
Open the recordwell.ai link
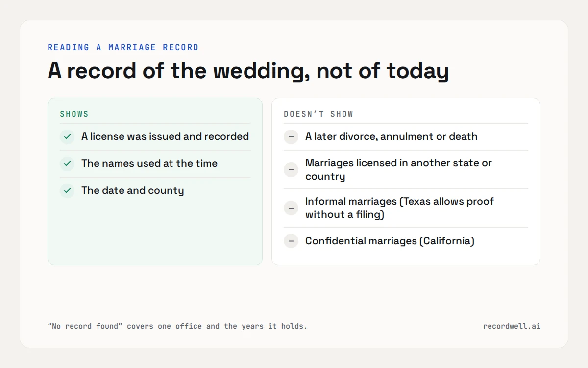point(512,326)
